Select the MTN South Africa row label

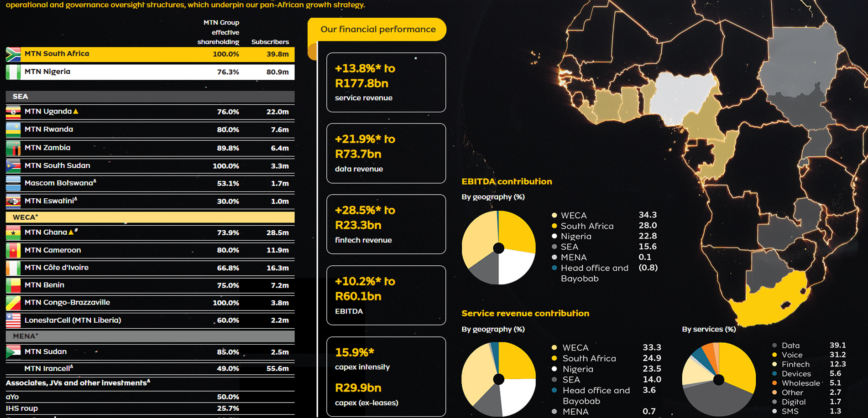click(57, 54)
